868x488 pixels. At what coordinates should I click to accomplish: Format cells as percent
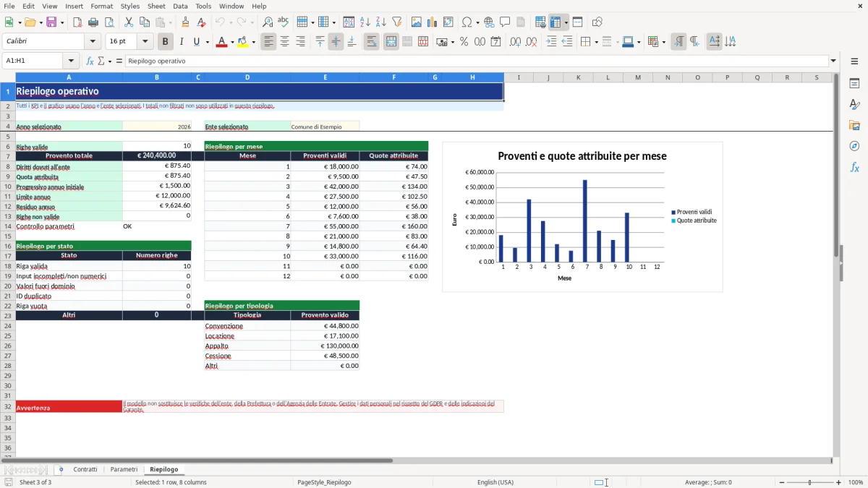click(x=464, y=42)
